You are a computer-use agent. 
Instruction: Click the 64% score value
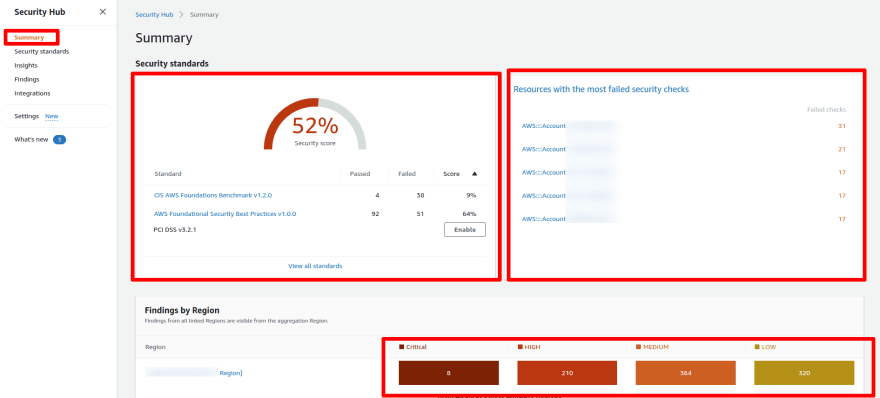click(x=469, y=214)
